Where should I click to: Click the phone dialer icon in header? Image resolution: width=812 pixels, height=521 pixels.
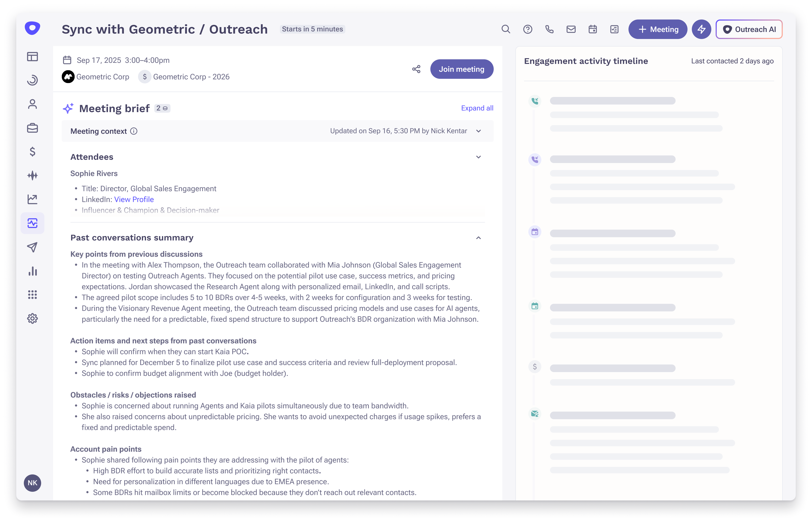click(x=549, y=29)
